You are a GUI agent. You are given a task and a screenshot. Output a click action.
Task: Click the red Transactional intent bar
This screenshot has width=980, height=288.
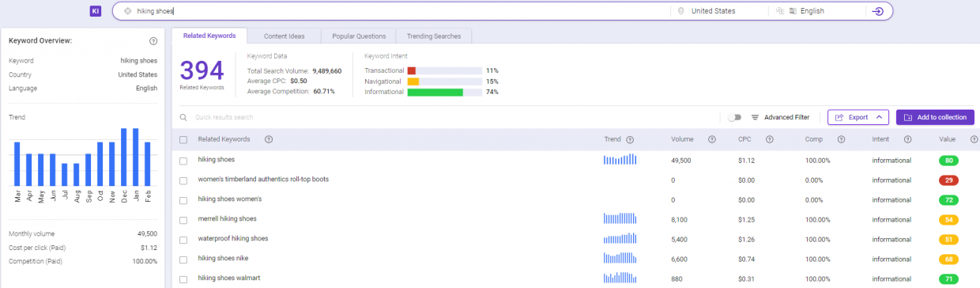412,70
